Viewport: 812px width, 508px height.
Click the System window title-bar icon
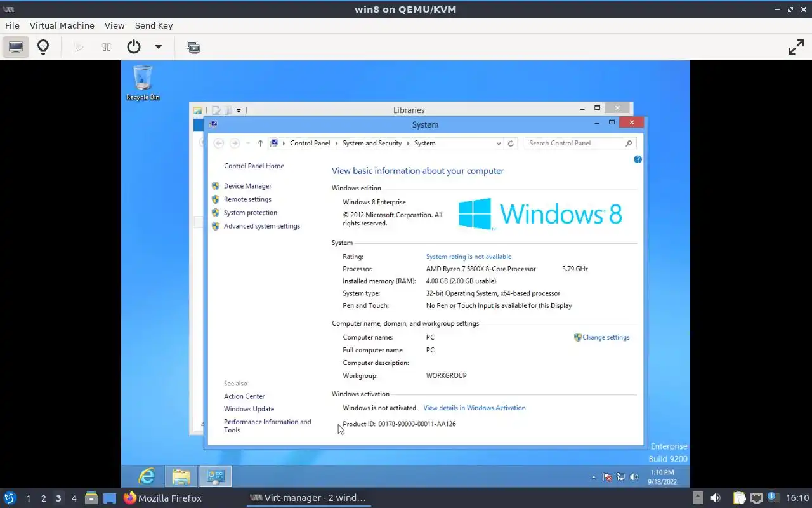[213, 124]
